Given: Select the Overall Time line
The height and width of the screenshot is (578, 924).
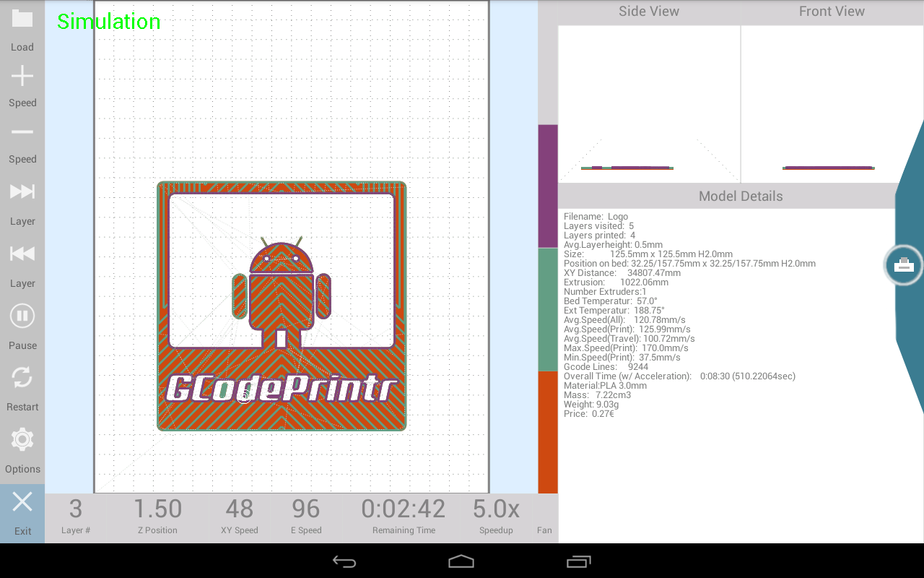Looking at the screenshot, I should point(679,376).
